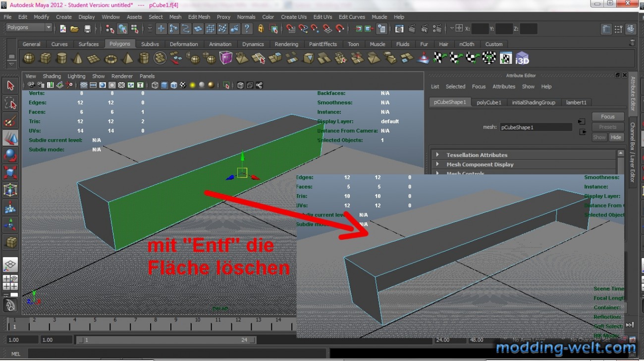This screenshot has width=644, height=361.
Task: Toggle textured display checker icon in viewport
Action: tap(183, 85)
